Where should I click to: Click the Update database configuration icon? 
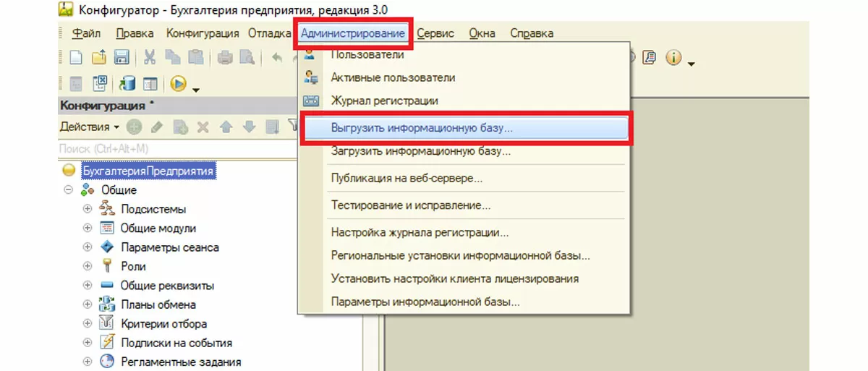click(x=127, y=84)
